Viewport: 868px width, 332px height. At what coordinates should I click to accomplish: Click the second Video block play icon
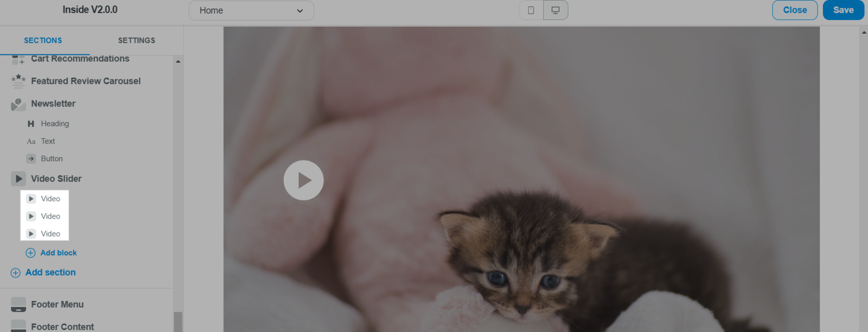31,216
